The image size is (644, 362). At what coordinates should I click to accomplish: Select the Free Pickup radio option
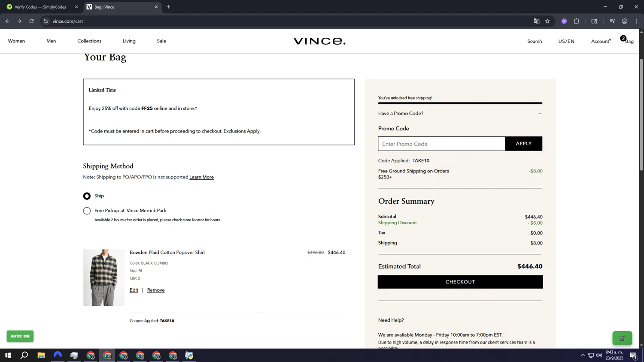[x=87, y=211]
